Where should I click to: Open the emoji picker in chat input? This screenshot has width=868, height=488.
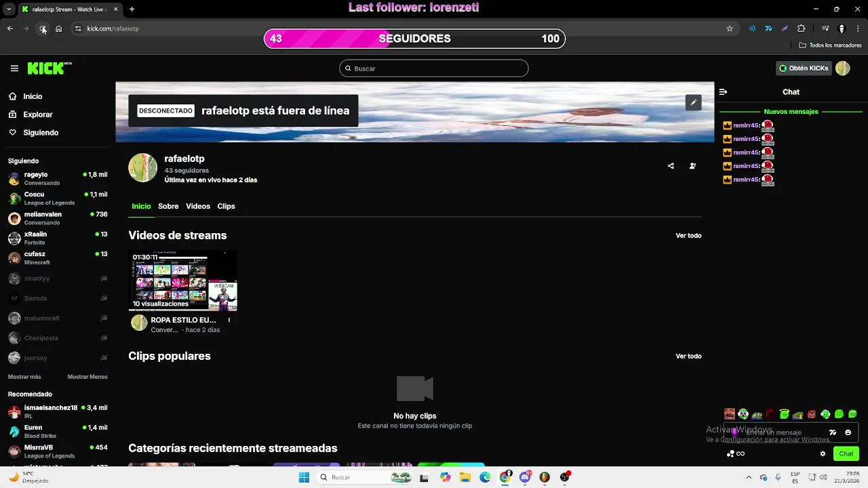point(848,432)
